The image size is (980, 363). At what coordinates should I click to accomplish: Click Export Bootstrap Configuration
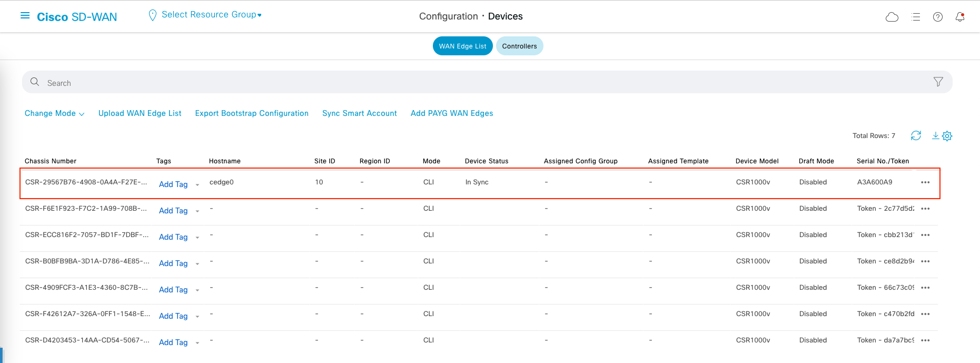252,113
